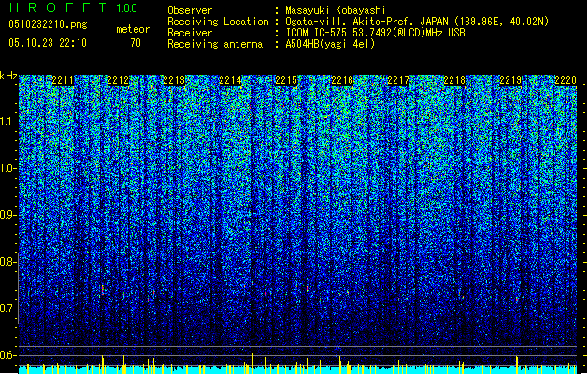Click the Receiving antenna label
The image size is (588, 374).
[x=215, y=44]
